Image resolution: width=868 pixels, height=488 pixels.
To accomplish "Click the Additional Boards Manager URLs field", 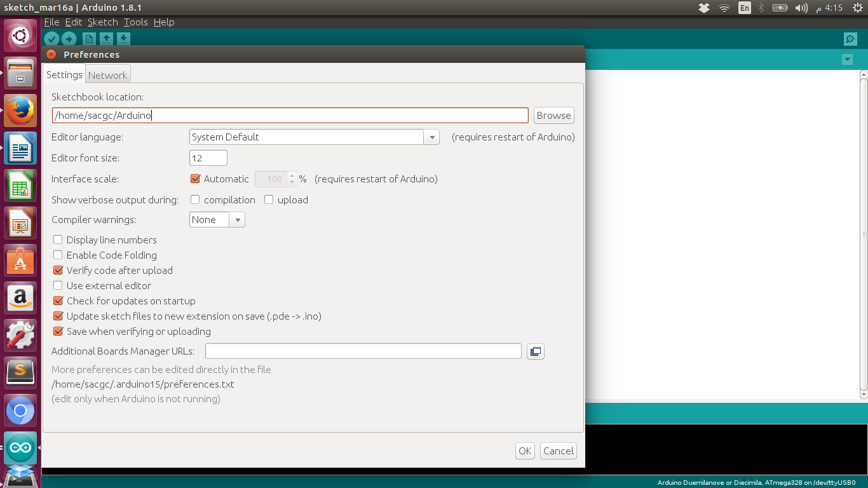I will 363,351.
